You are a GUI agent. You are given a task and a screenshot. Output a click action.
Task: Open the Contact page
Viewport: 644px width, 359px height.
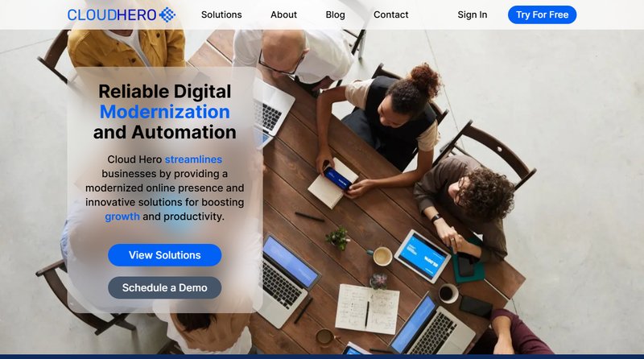390,14
